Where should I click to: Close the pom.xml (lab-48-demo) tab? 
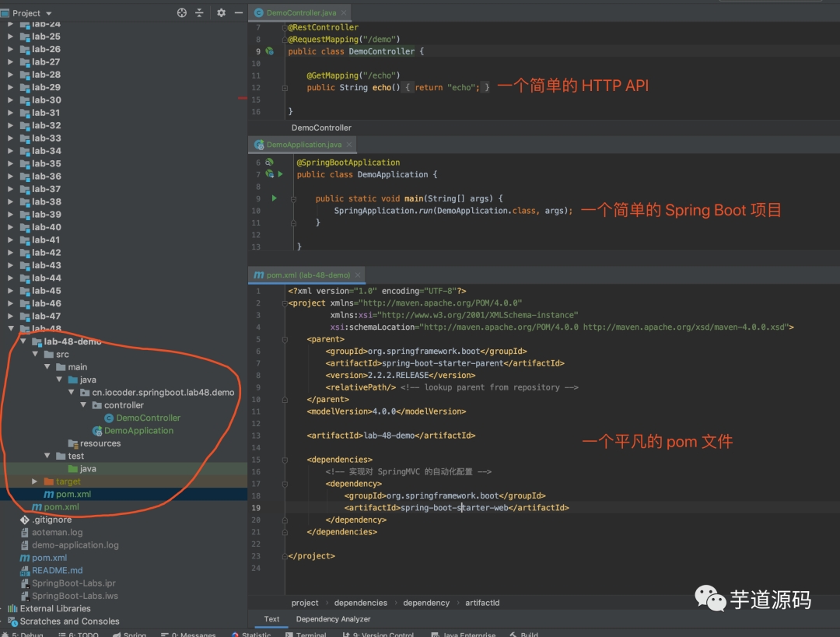tap(358, 275)
